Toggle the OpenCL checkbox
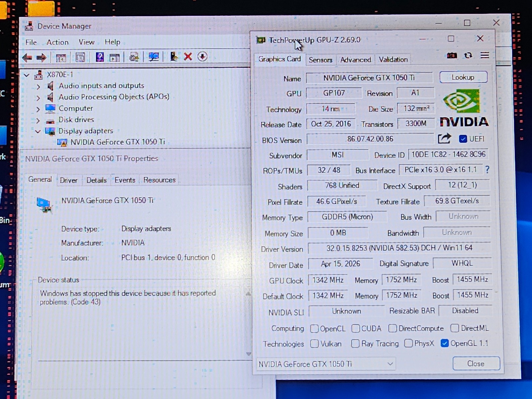Screen dimensions: 532x399 point(314,329)
